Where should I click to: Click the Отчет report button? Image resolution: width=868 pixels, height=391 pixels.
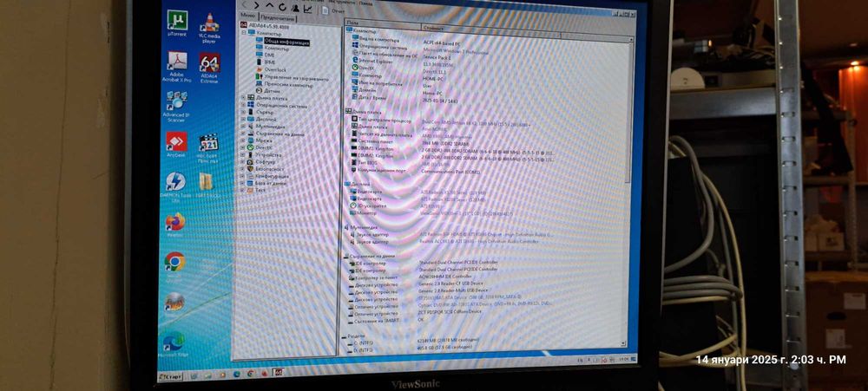[x=333, y=10]
